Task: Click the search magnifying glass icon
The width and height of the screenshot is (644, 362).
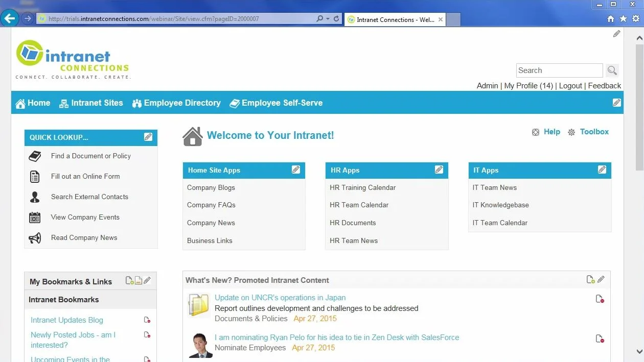Action: [612, 70]
